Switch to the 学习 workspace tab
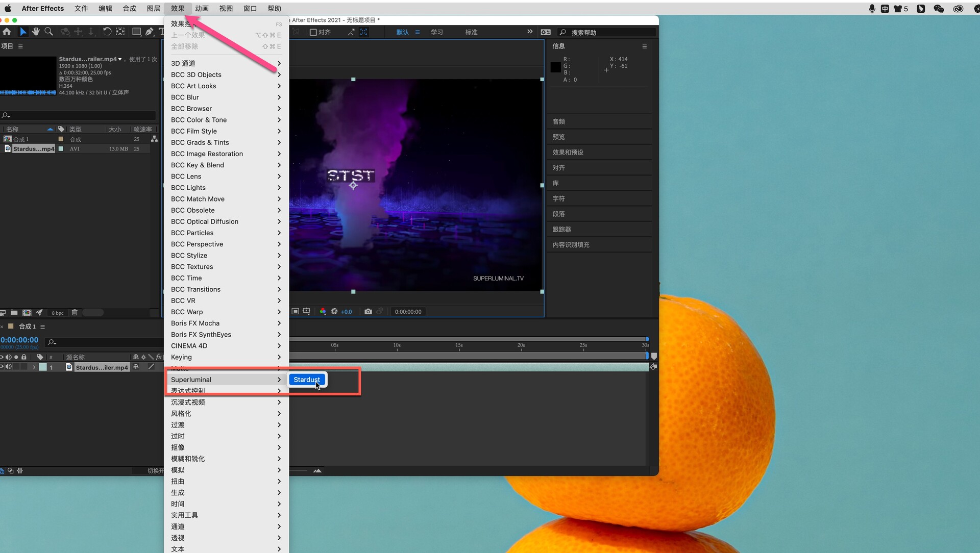Viewport: 980px width, 553px height. pos(436,32)
